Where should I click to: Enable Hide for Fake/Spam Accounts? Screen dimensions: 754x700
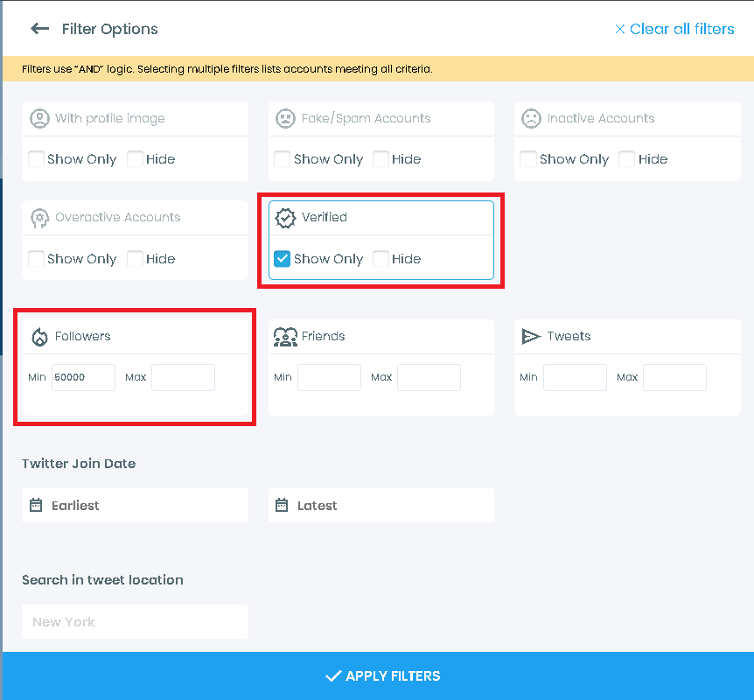pyautogui.click(x=381, y=158)
